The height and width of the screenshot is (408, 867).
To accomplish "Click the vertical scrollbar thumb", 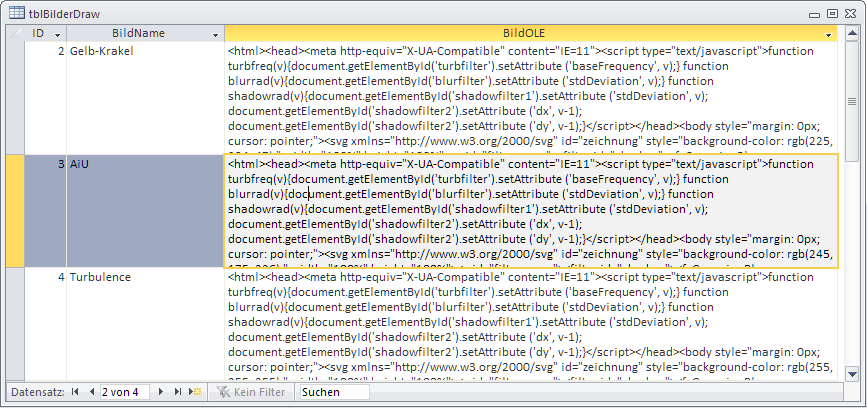I will 853,101.
